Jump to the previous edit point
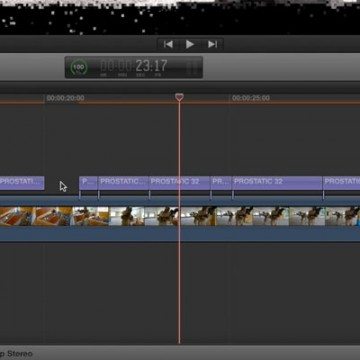Screen dimensions: 360x360 (x=168, y=44)
